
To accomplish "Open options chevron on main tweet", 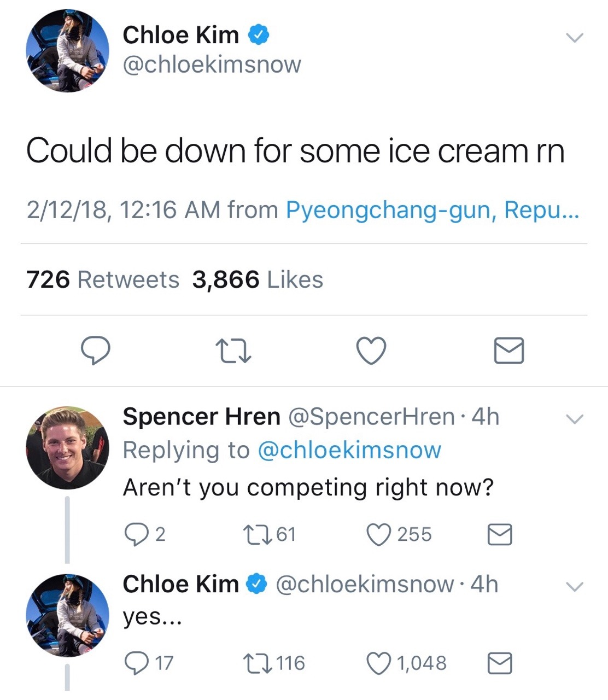I will (574, 38).
